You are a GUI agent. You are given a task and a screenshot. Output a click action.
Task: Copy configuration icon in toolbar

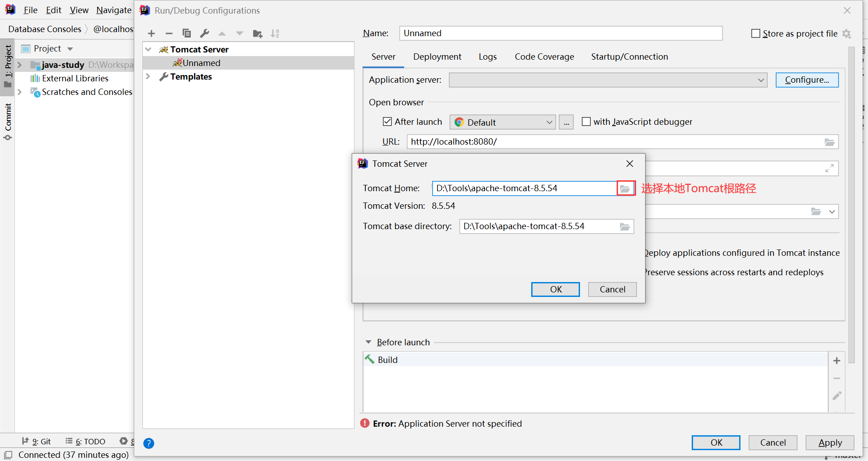point(187,33)
